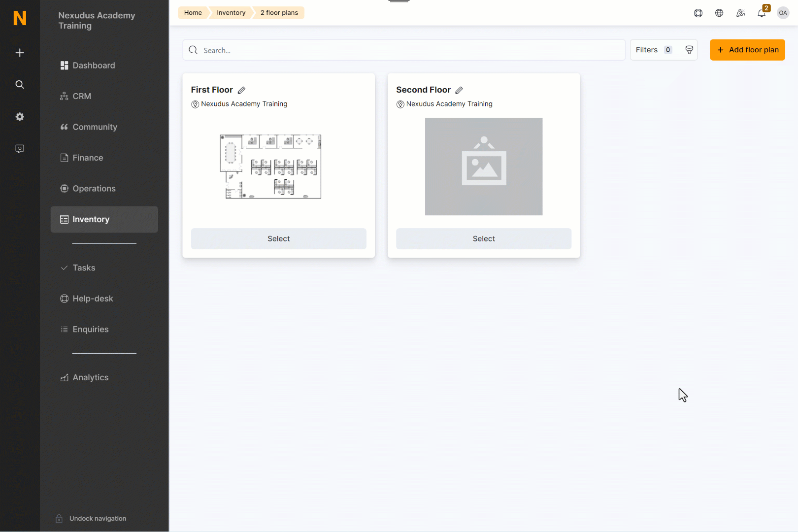
Task: Select the Second Floor plan
Action: point(484,239)
